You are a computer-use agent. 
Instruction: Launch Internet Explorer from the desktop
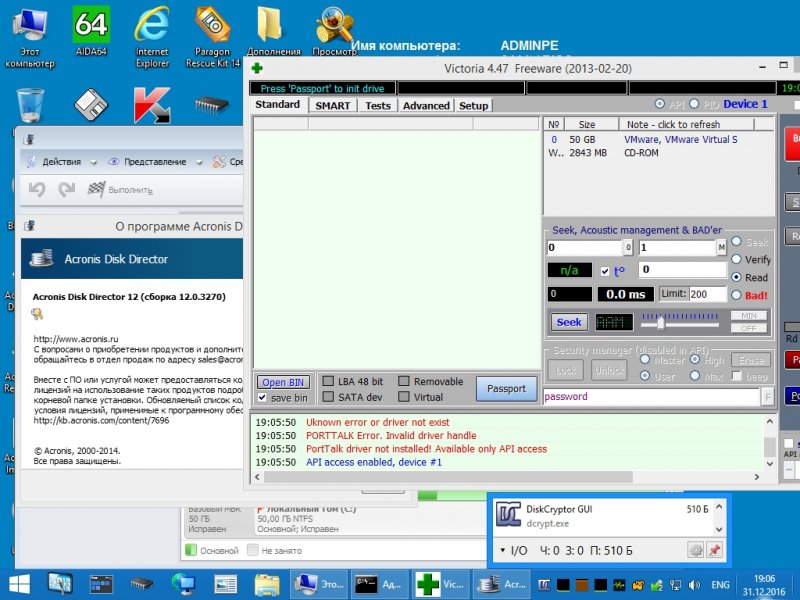click(x=152, y=37)
